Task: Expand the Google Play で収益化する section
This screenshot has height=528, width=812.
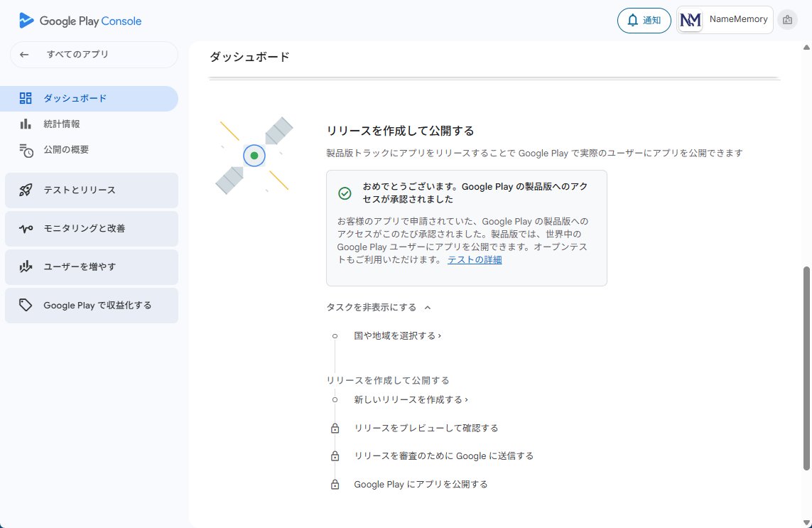Action: (x=92, y=305)
